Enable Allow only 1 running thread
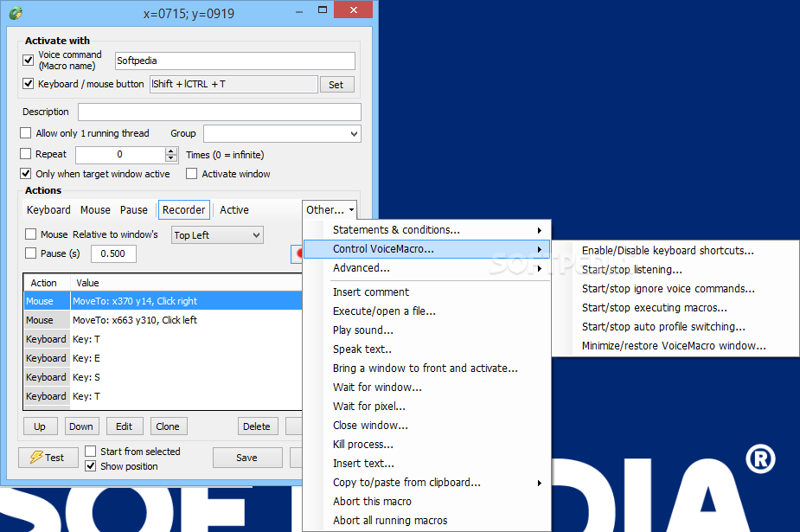This screenshot has width=800, height=532. [25, 133]
